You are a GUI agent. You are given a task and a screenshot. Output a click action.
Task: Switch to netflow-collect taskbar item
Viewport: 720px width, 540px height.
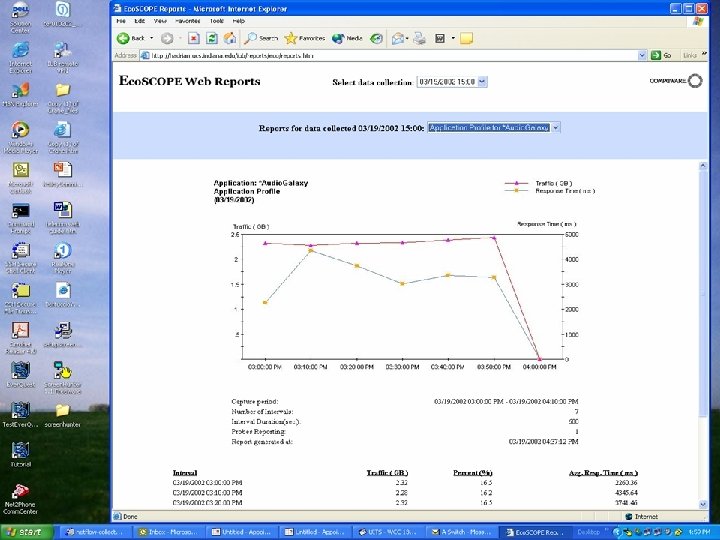coord(94,532)
